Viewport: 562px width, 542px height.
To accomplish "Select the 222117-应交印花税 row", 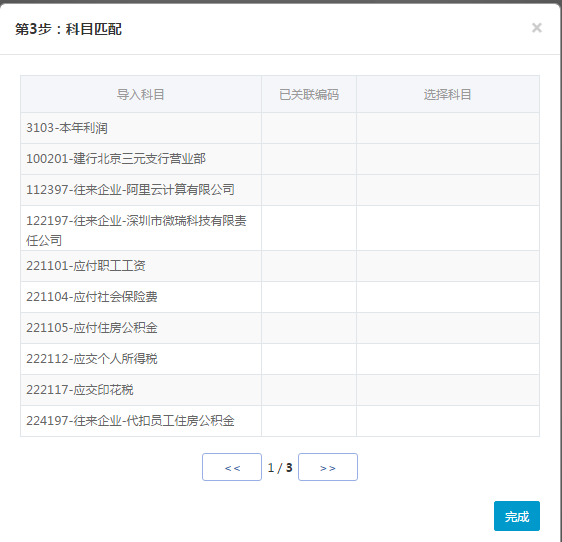I will (280, 390).
